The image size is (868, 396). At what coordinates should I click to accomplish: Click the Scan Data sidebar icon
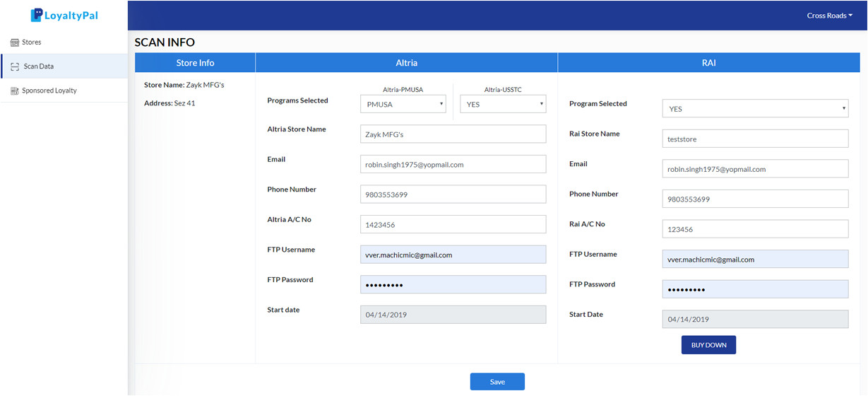(x=15, y=66)
